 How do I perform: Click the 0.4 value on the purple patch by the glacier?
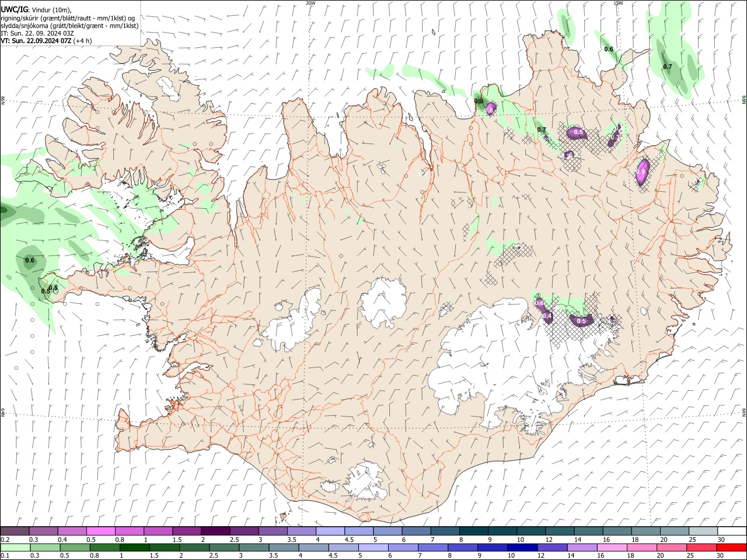coord(547,316)
